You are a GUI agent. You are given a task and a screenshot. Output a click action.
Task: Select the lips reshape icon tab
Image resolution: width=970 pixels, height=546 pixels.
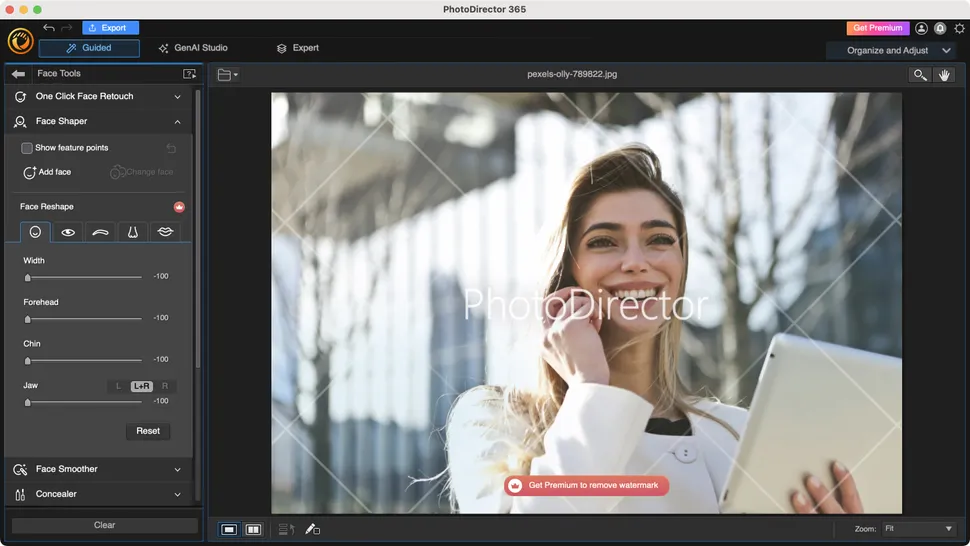(x=165, y=232)
